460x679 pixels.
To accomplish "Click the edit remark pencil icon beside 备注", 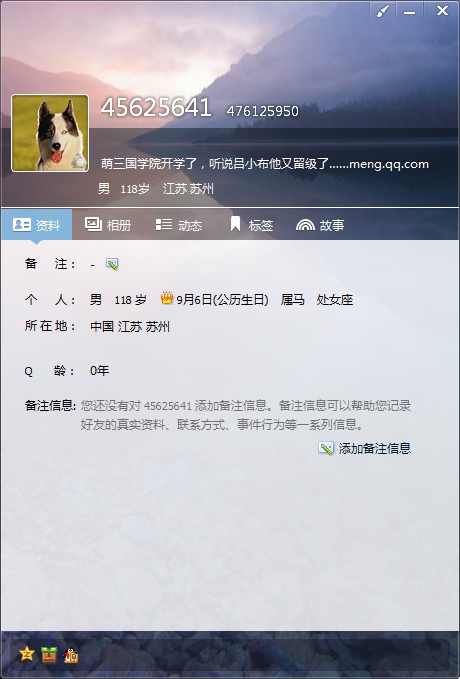I will point(112,264).
